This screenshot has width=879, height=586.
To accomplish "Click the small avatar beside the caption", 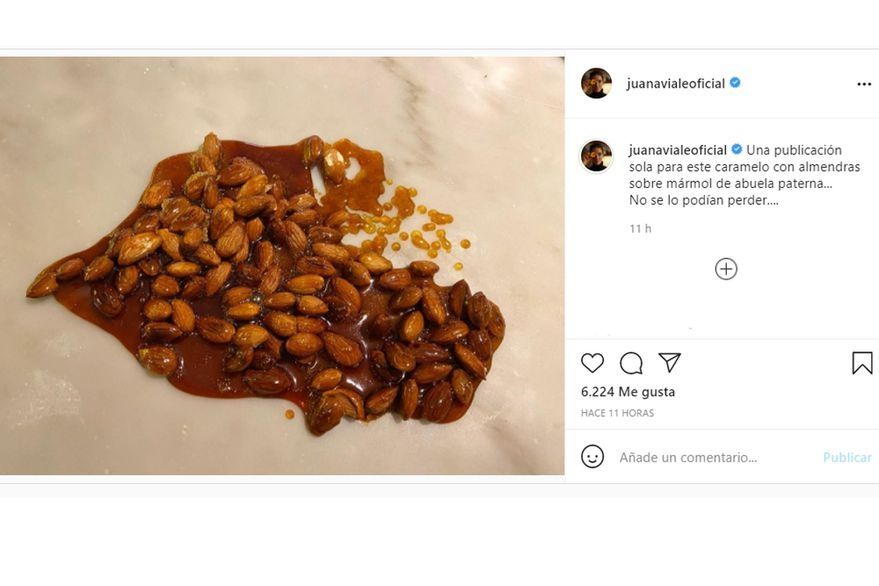I will pos(596,156).
